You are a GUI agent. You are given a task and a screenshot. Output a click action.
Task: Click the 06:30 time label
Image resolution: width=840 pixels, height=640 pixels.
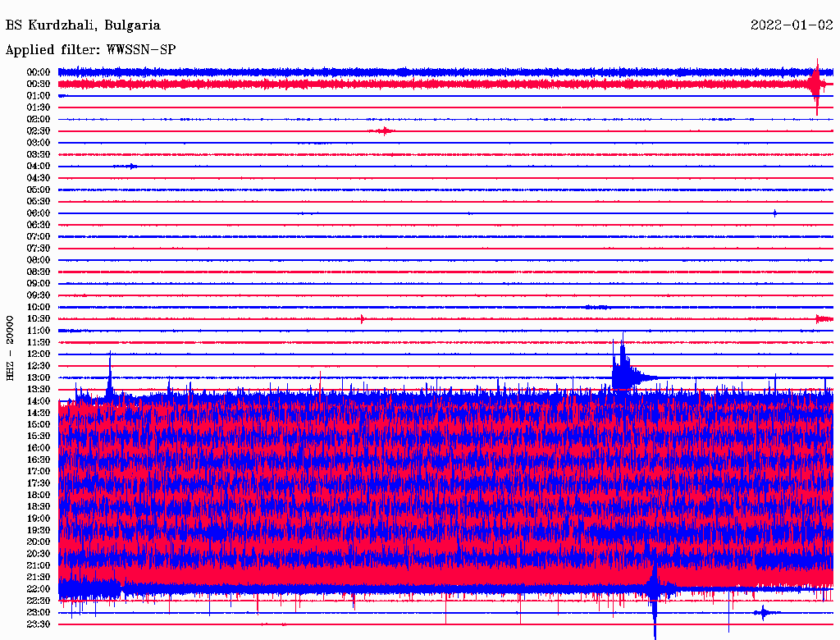coord(39,225)
